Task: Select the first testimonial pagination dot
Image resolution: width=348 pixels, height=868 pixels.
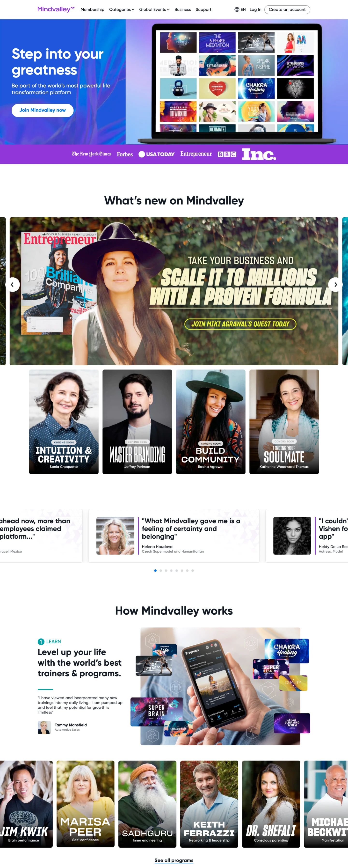Action: pos(155,570)
